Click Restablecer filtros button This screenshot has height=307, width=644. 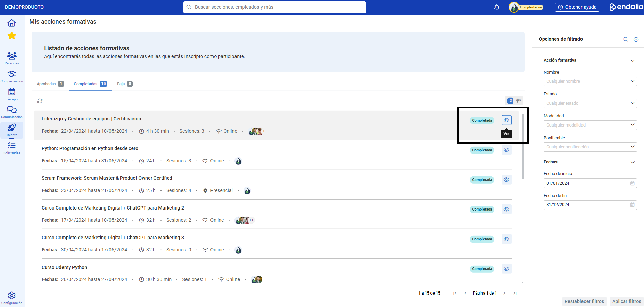tap(584, 301)
